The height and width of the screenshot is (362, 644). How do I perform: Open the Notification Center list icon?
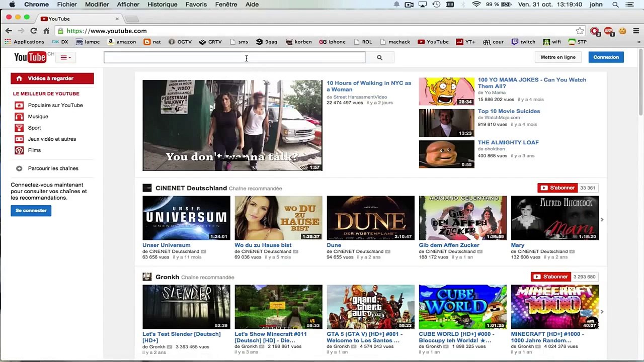tap(630, 5)
